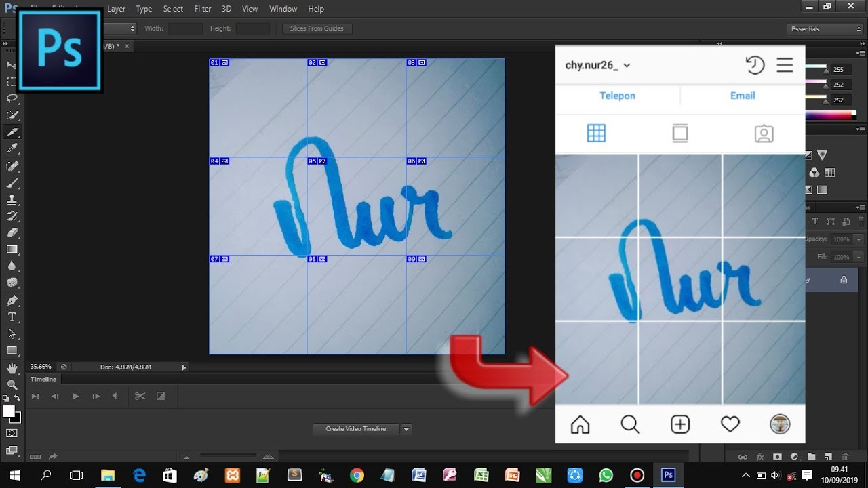This screenshot has height=488, width=868.
Task: Select the Eraser tool
Action: [x=12, y=232]
